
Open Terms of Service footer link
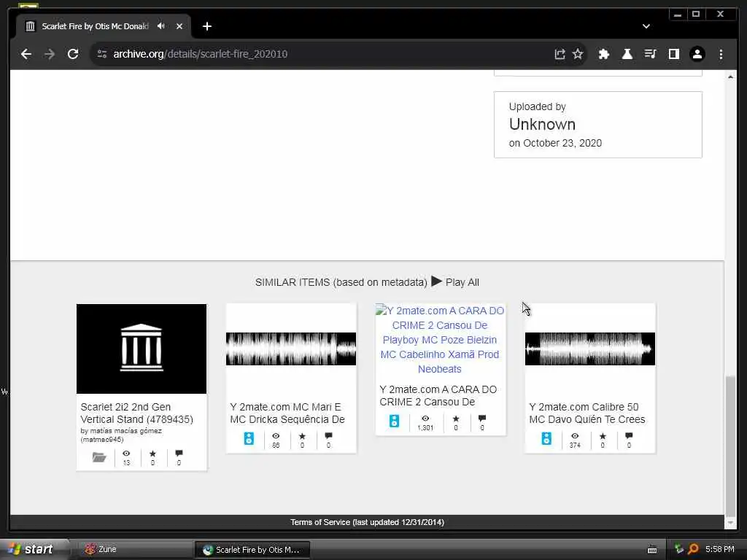(x=368, y=522)
